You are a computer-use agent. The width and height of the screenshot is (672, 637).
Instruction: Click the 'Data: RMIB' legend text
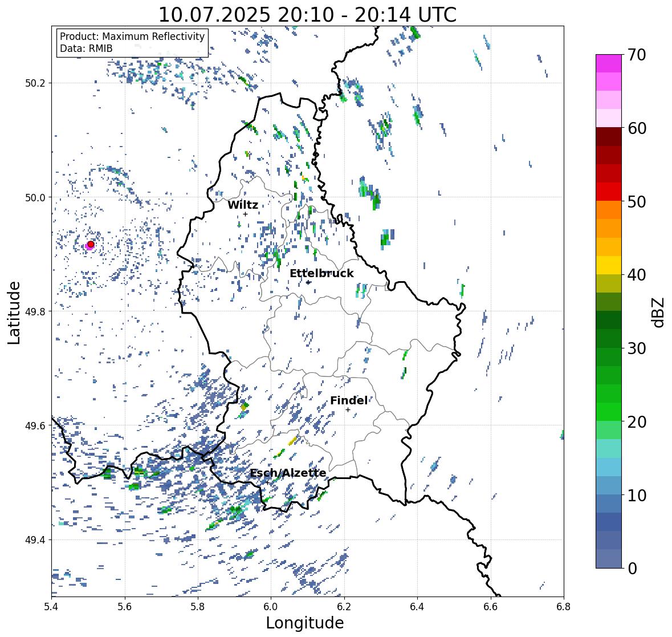(x=86, y=48)
